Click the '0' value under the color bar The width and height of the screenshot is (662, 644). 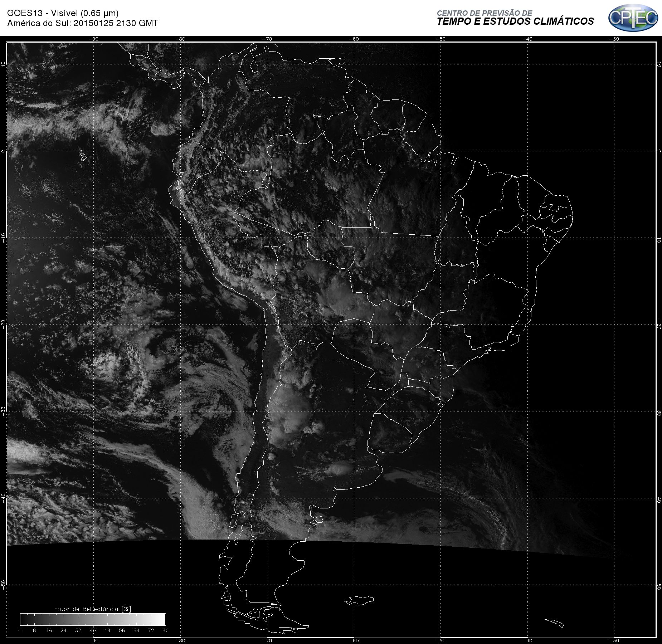click(x=20, y=630)
